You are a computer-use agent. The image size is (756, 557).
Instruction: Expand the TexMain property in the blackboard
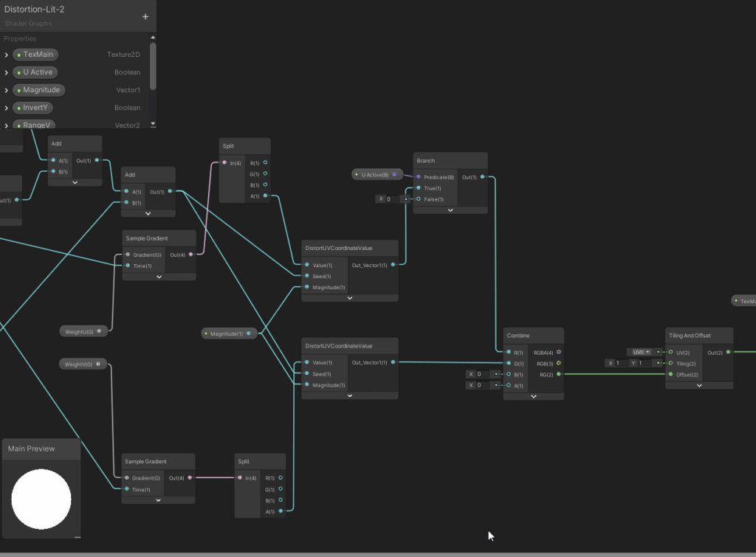pyautogui.click(x=7, y=55)
